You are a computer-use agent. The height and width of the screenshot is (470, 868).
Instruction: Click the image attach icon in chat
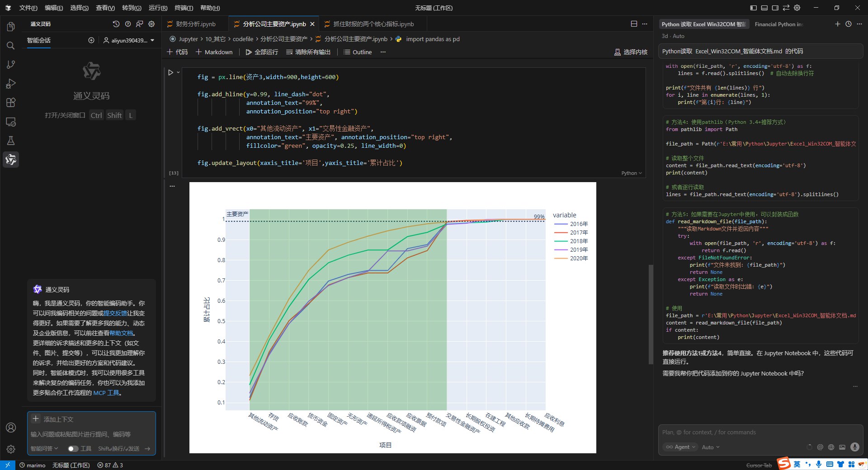(x=842, y=447)
